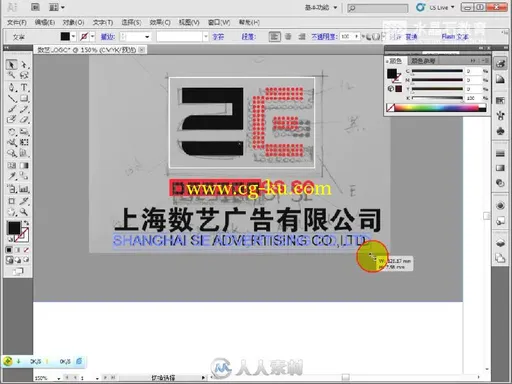Image resolution: width=512 pixels, height=384 pixels.
Task: Set paint mode to Color button
Action: click(9, 249)
